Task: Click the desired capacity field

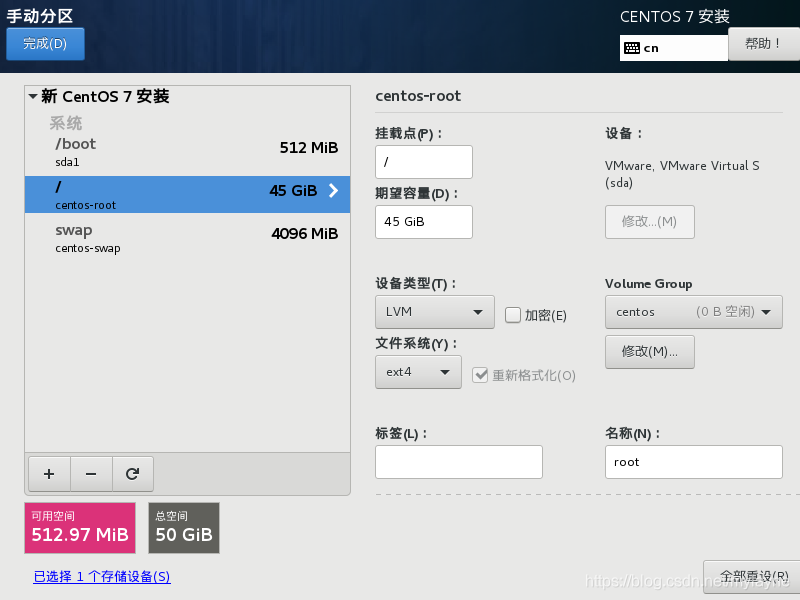Action: [x=423, y=222]
